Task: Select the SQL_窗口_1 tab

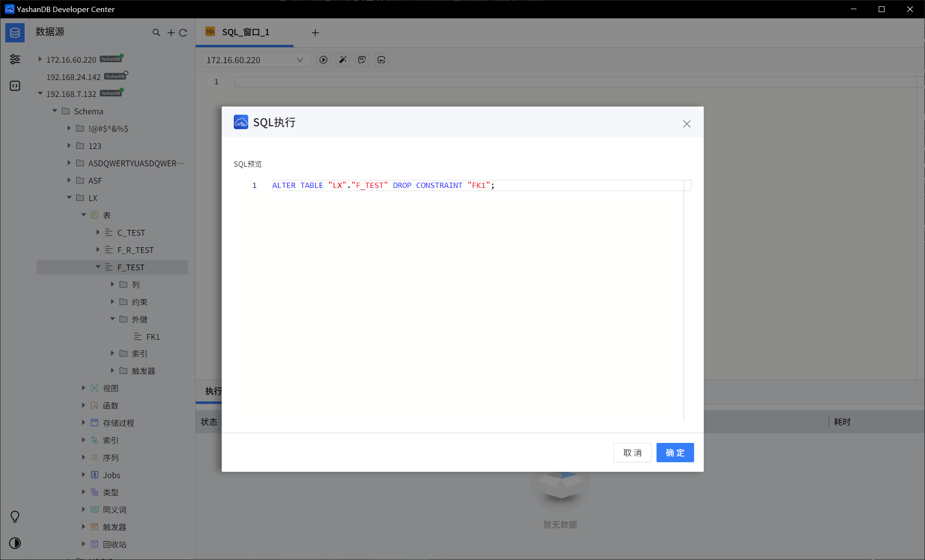Action: click(x=245, y=32)
